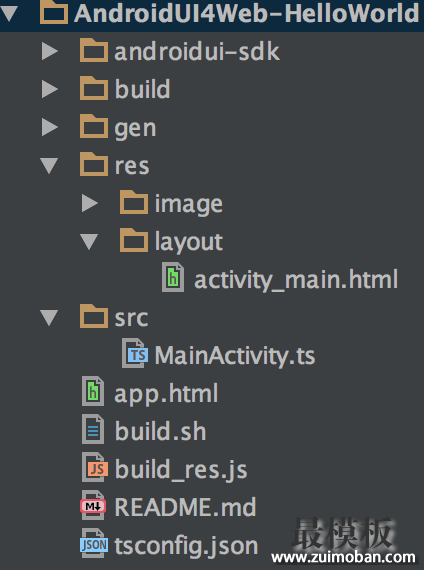Expand the gen folder arrow
The width and height of the screenshot is (424, 570).
(x=49, y=127)
